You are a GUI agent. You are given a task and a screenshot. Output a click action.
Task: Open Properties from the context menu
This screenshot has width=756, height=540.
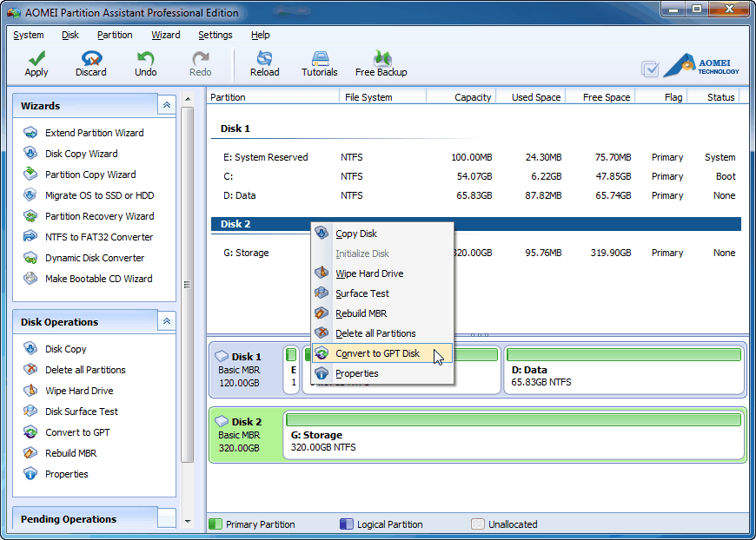pos(382,373)
